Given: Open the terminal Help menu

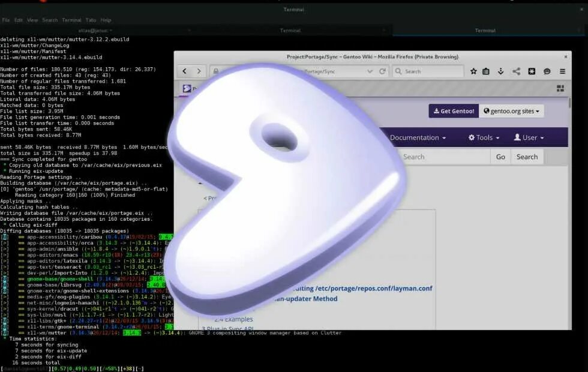Looking at the screenshot, I should 106,20.
